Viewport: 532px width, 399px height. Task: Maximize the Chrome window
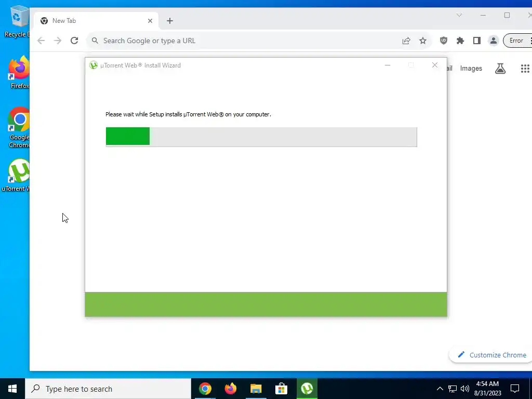point(507,15)
